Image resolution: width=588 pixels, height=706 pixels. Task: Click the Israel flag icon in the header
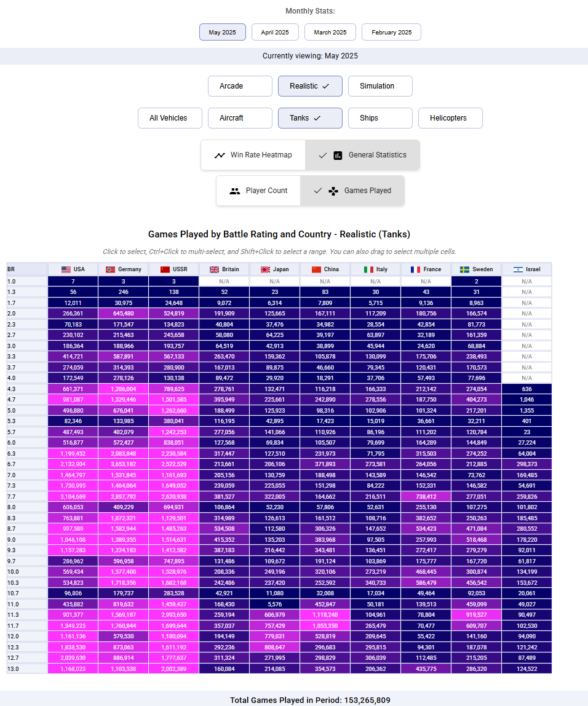pos(518,269)
